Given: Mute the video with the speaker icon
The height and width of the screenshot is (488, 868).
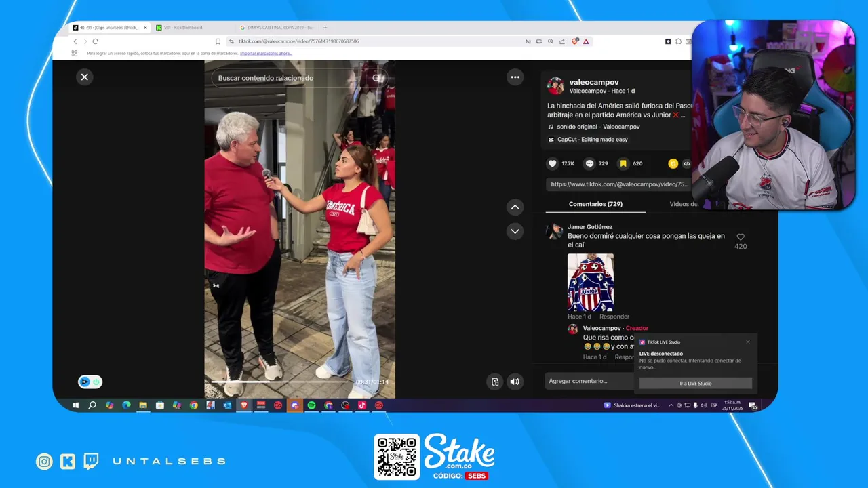Looking at the screenshot, I should [515, 382].
